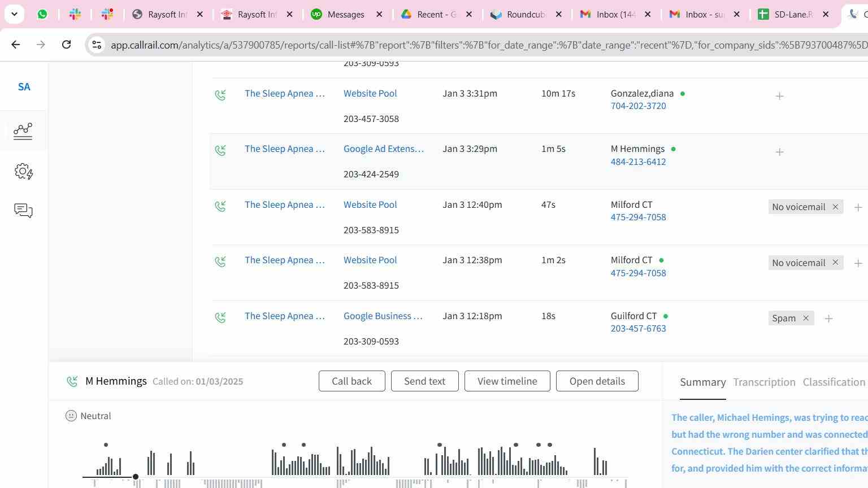The image size is (868, 488).
Task: Switch to the Inbox (144 Gmail tab
Action: [615, 14]
